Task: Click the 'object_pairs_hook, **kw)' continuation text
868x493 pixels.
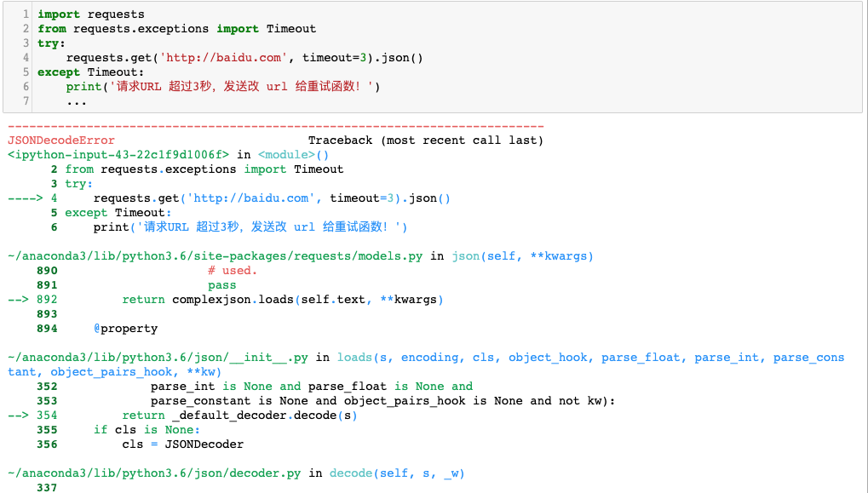Action: click(x=135, y=372)
